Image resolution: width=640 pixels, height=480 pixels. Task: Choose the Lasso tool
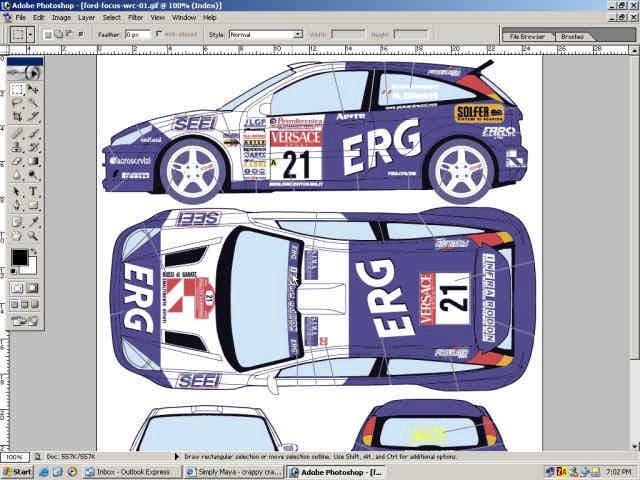[18, 103]
